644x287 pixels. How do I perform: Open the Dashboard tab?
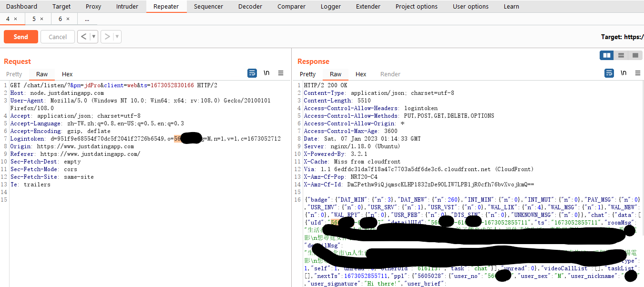point(21,7)
